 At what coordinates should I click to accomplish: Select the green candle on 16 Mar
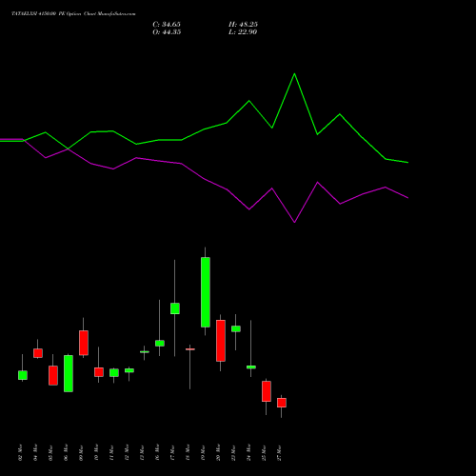(160, 344)
